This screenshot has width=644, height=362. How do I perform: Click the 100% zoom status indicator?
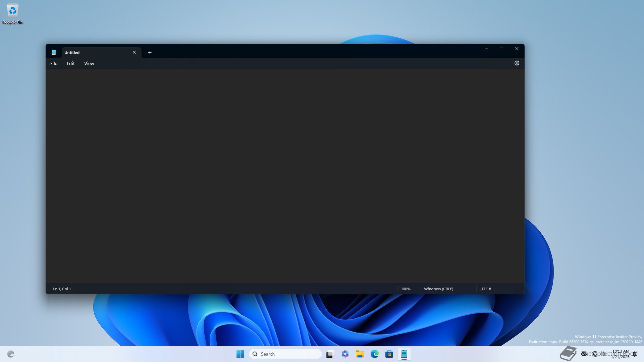coord(406,289)
